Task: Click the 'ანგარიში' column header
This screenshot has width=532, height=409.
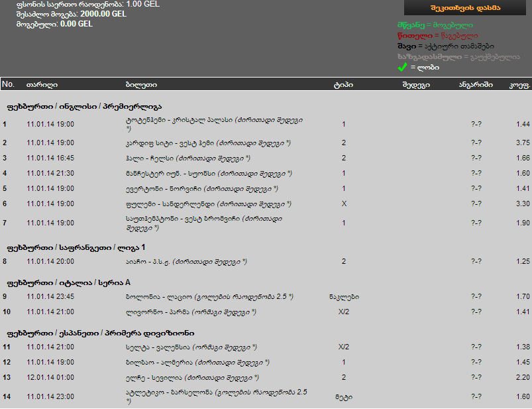Action: (476, 84)
